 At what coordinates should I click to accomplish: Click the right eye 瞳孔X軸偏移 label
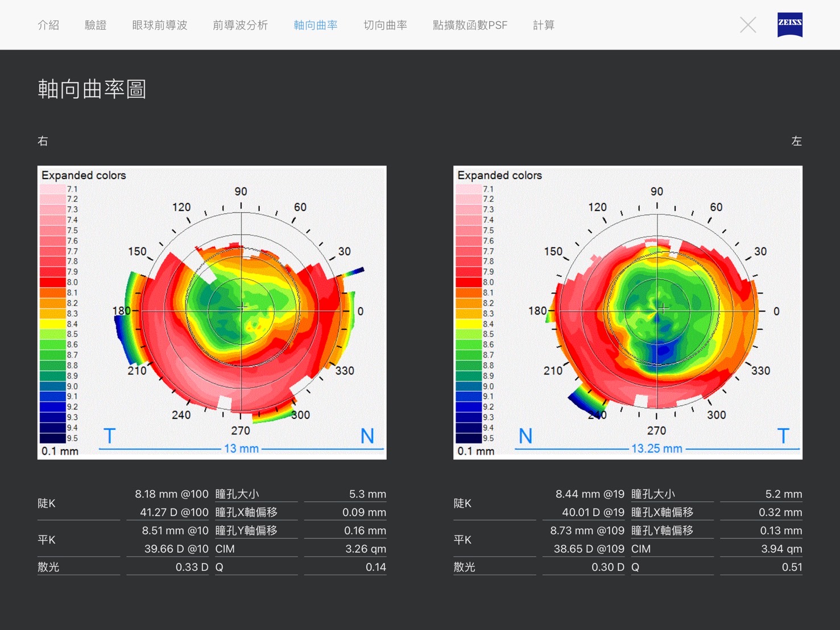tap(247, 512)
